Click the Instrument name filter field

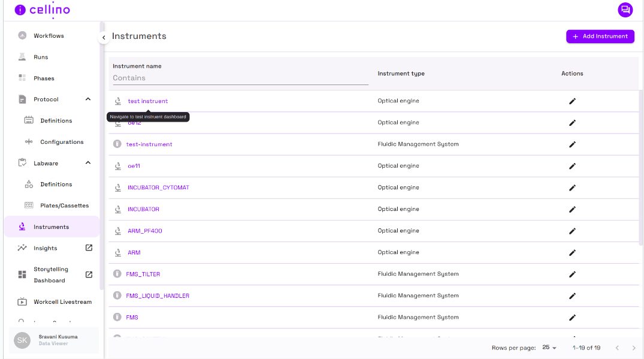(x=240, y=78)
